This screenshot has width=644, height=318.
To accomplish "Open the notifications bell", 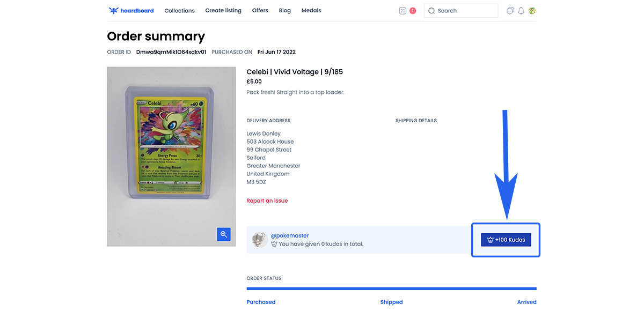I will point(521,11).
